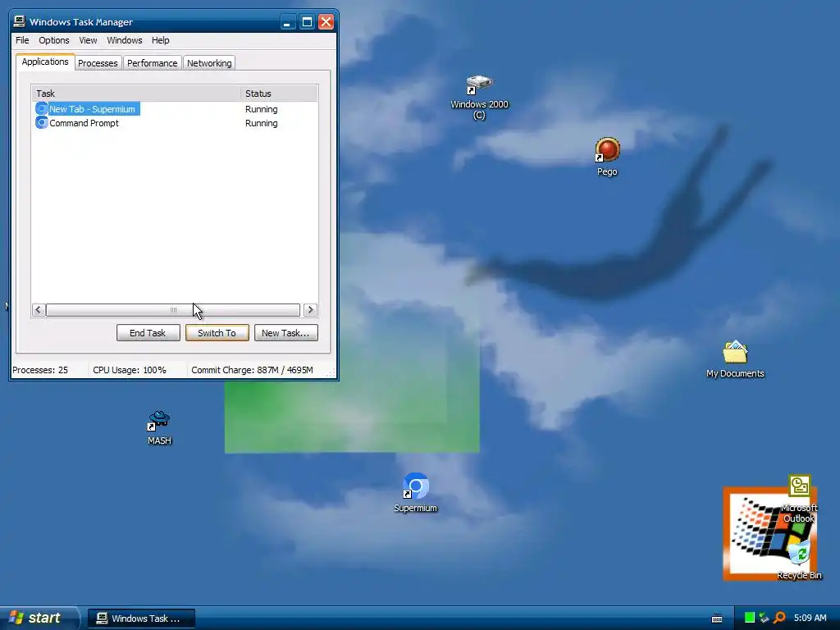The image size is (840, 630).
Task: Click the Running status of Supermium task
Action: click(x=262, y=109)
